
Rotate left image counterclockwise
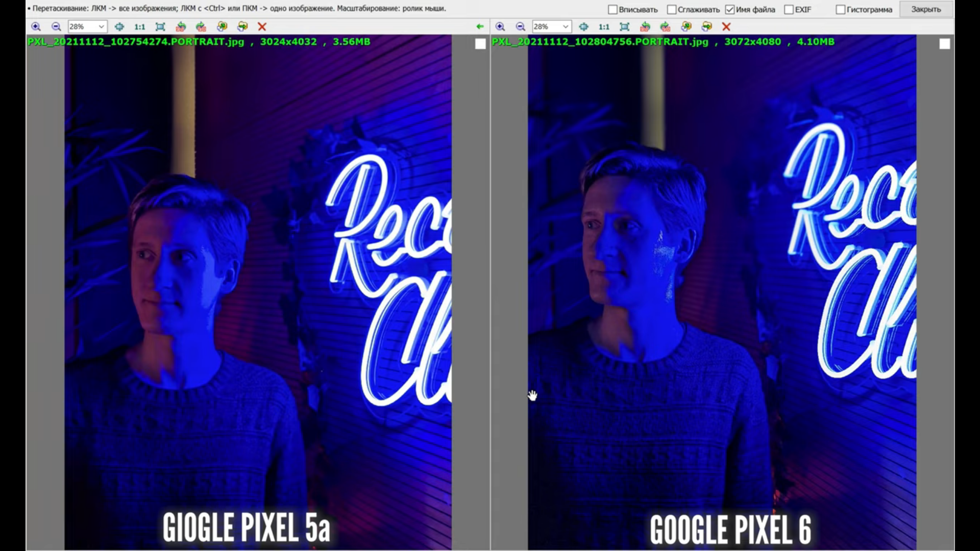click(181, 27)
